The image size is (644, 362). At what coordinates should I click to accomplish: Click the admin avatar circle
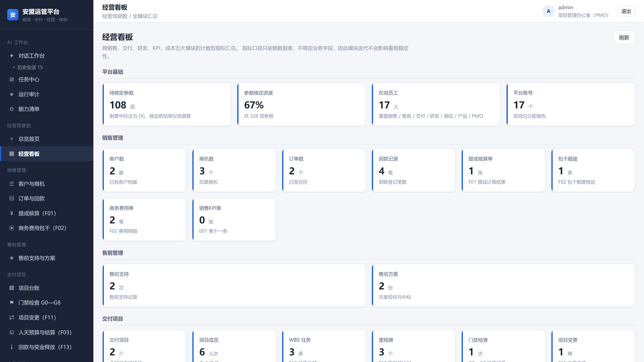point(548,11)
